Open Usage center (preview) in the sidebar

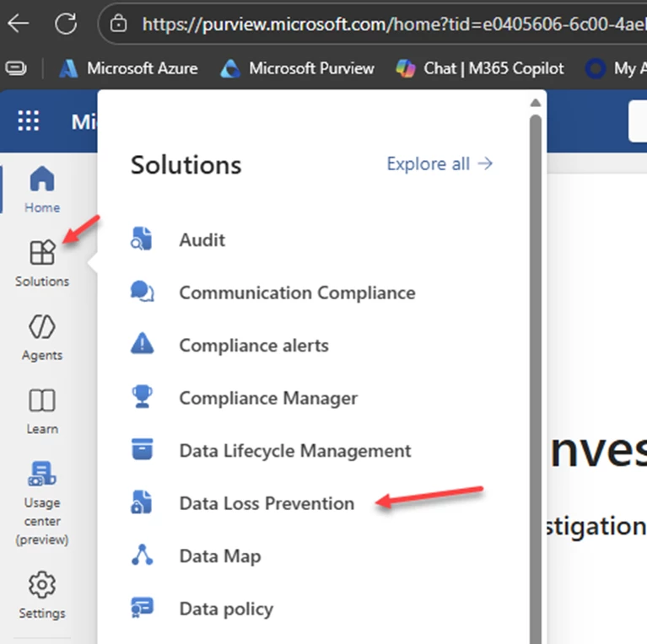point(42,504)
